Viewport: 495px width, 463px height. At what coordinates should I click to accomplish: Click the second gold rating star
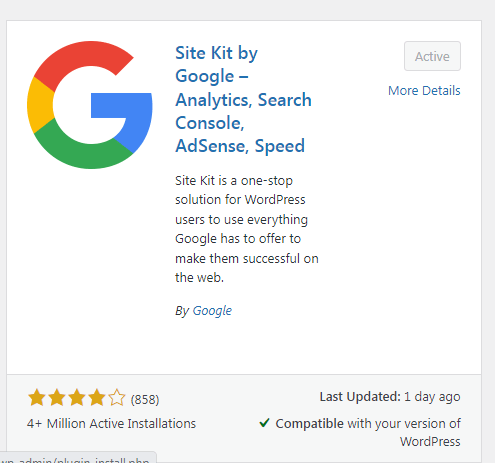click(x=57, y=398)
